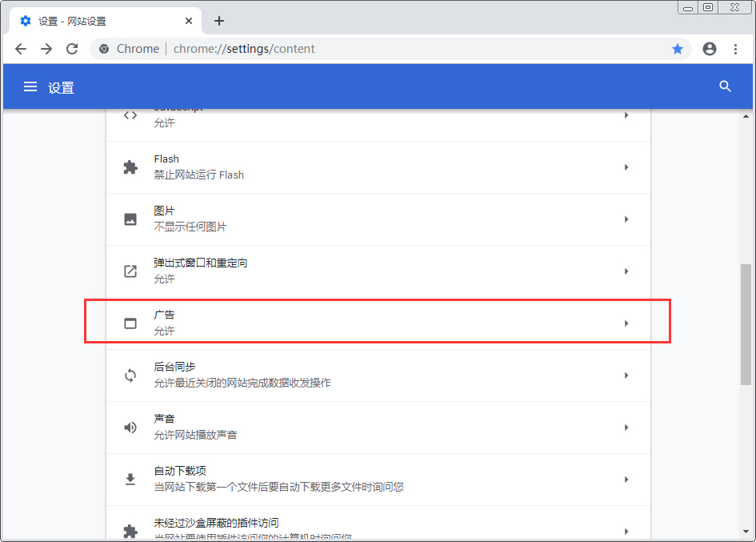Viewport: 756px width, 542px height.
Task: Click the browser back button
Action: (21, 49)
